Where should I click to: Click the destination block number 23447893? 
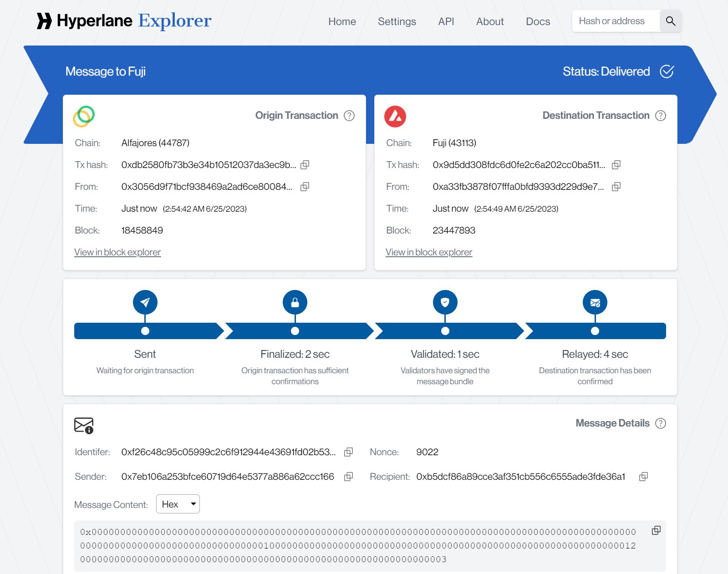(454, 230)
